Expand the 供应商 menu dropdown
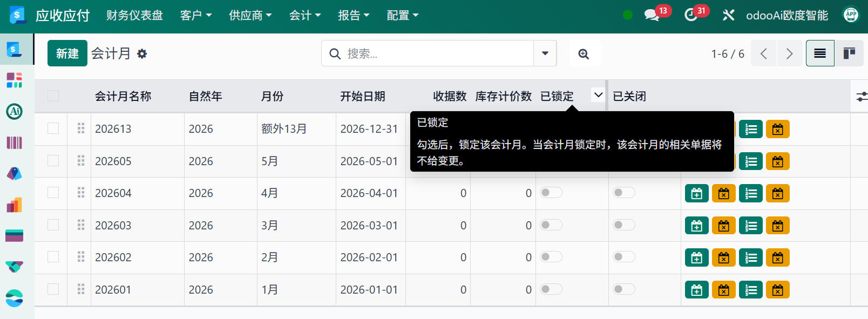The width and height of the screenshot is (868, 319). click(x=250, y=15)
